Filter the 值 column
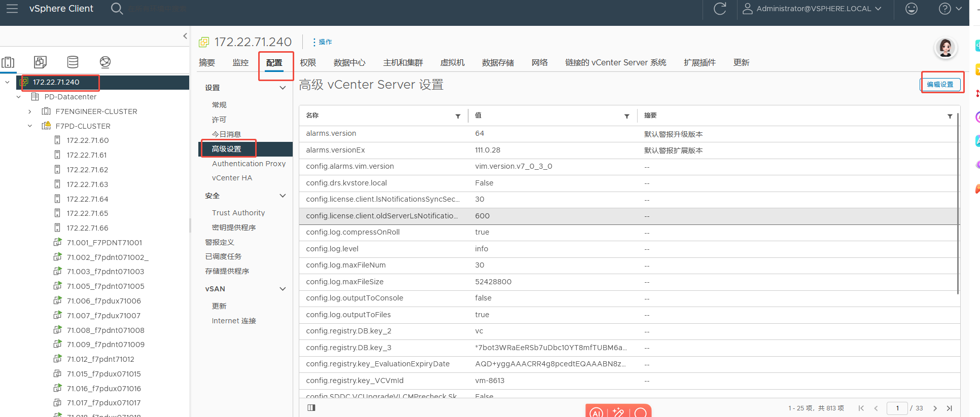The image size is (980, 417). coord(626,116)
